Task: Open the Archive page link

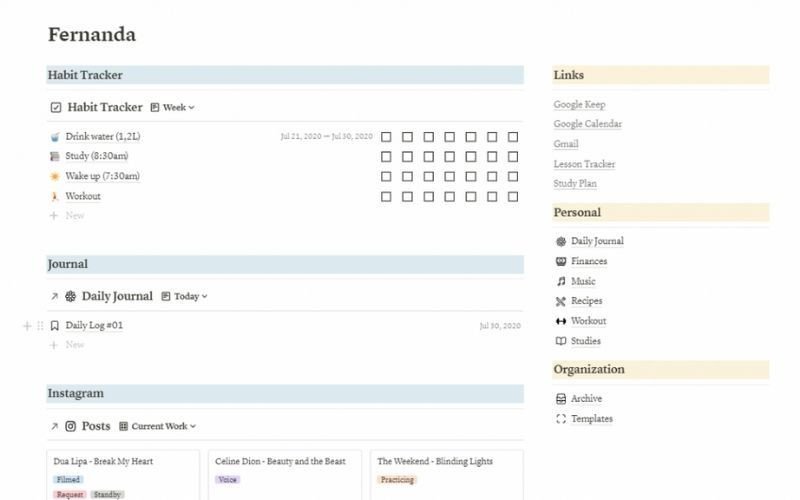Action: point(586,398)
